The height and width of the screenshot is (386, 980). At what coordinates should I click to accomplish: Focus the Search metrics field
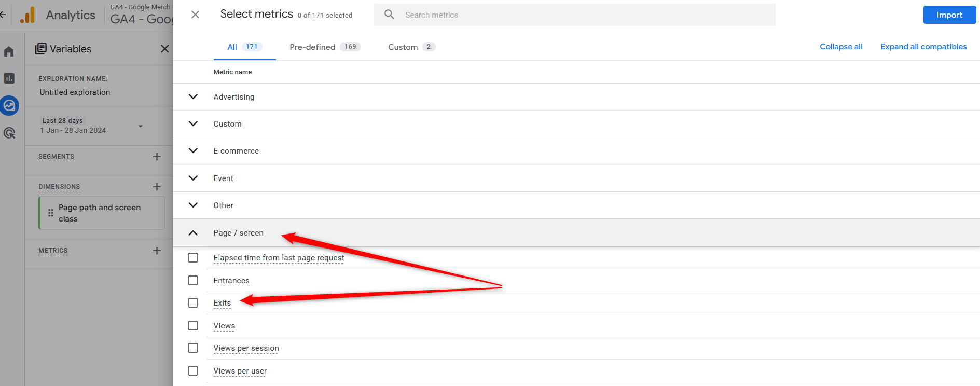(x=574, y=15)
